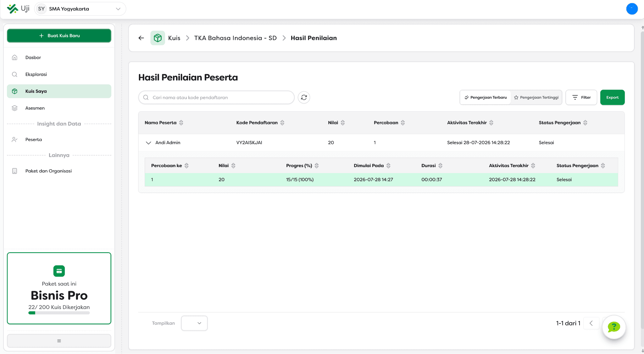
Task: Open the SMA Yogyakarta organization dropdown
Action: pyautogui.click(x=80, y=9)
